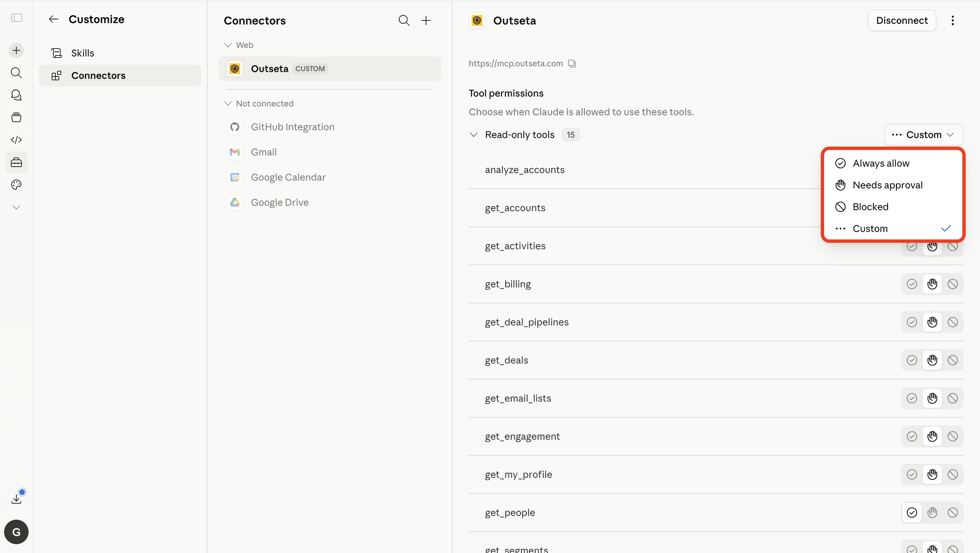Click the get_email_lists tool name
The width and height of the screenshot is (980, 553).
click(x=518, y=398)
